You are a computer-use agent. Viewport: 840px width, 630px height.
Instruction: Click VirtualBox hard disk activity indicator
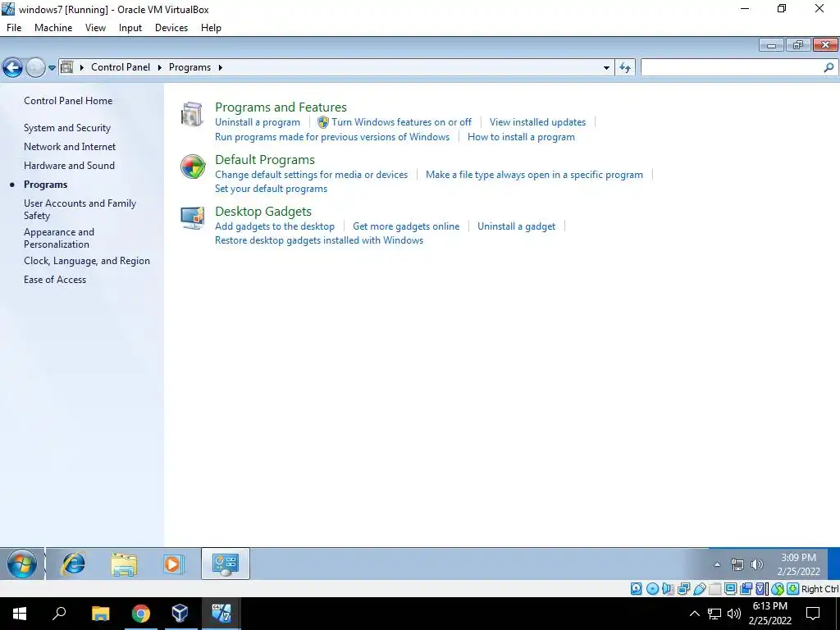tap(636, 589)
